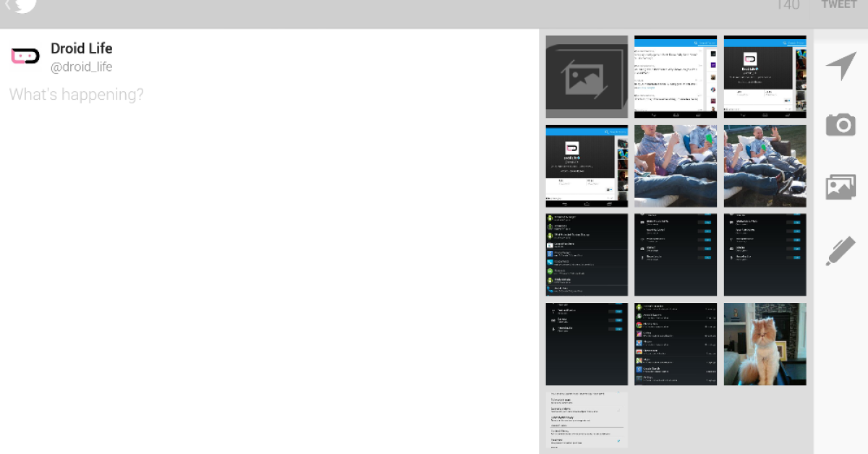Select the fluffy cat photo thumbnail
868x454 pixels.
click(x=765, y=344)
